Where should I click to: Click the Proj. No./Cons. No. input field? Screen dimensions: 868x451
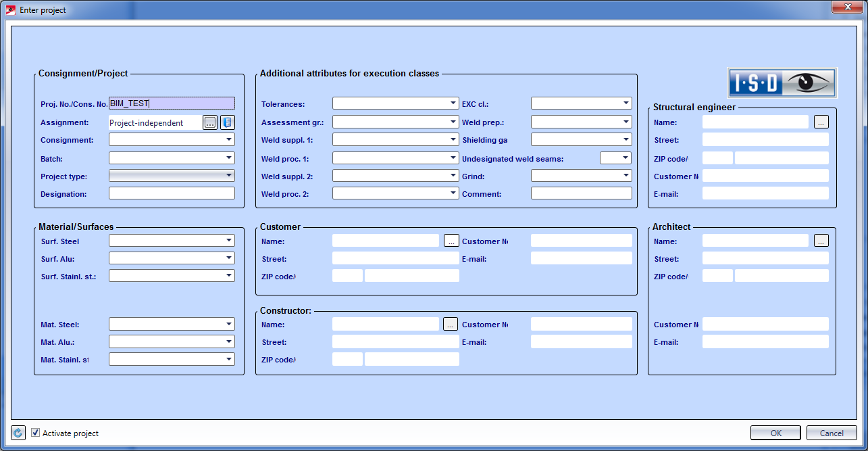click(172, 103)
